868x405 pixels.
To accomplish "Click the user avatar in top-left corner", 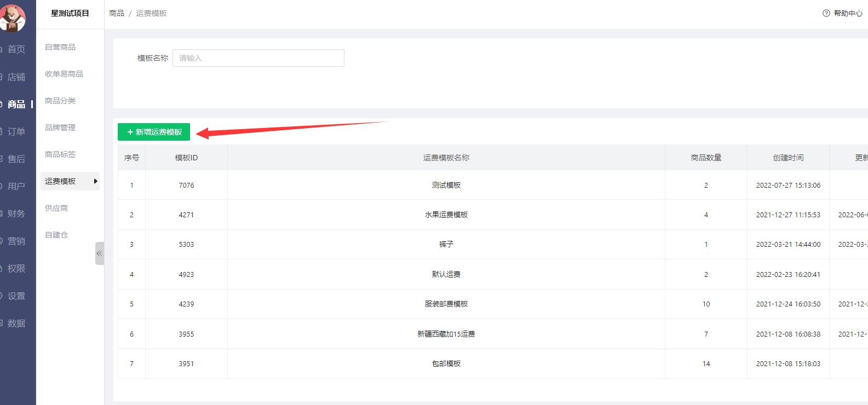I will [12, 18].
